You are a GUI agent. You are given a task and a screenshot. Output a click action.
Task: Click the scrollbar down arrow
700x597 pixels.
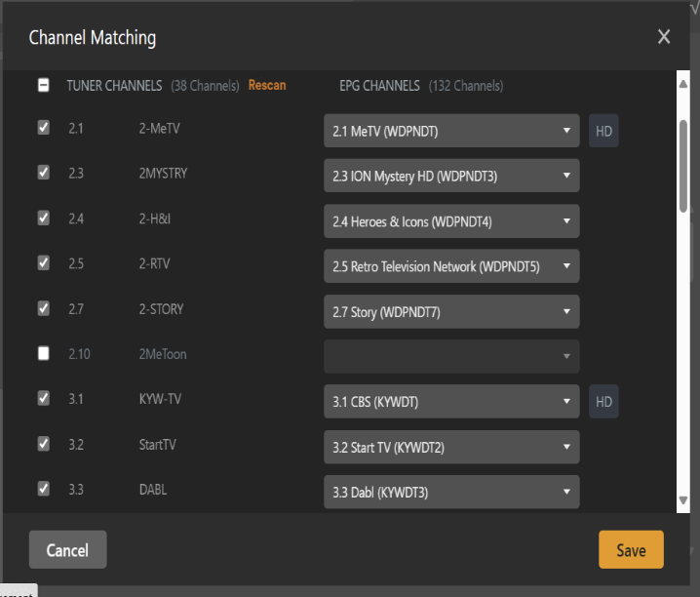[683, 500]
